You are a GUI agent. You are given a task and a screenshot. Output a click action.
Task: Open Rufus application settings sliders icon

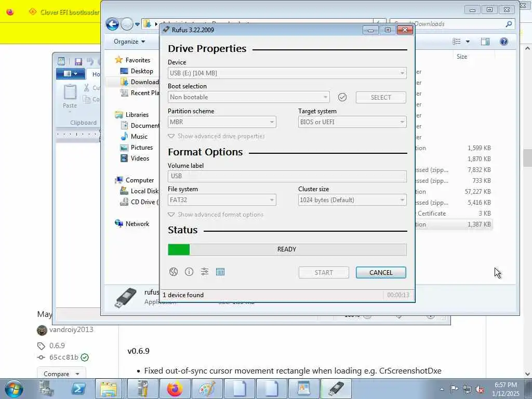205,272
